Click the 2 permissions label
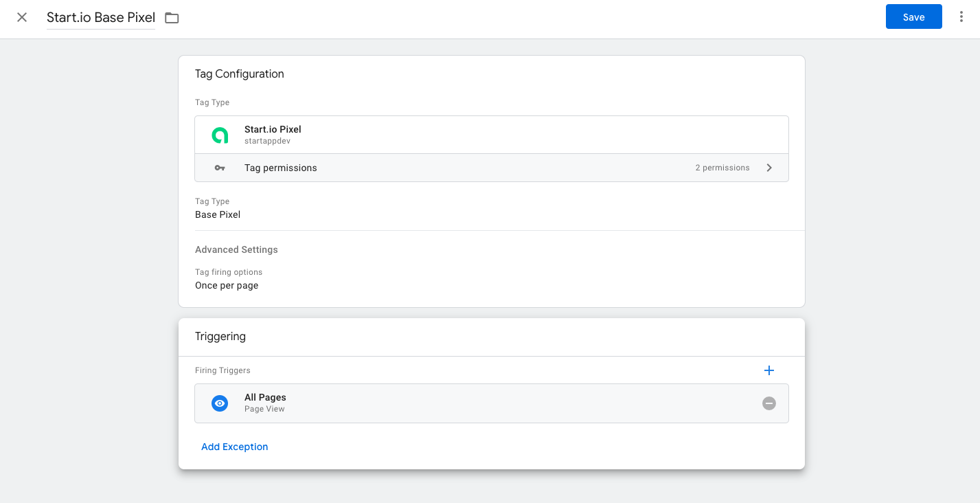Screen dimensions: 980x503 [722, 168]
